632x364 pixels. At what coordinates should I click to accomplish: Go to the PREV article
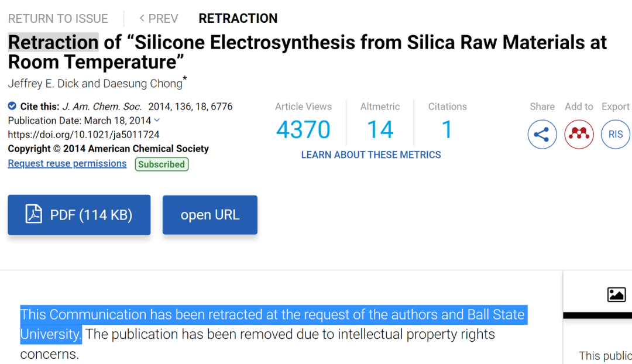pos(159,19)
